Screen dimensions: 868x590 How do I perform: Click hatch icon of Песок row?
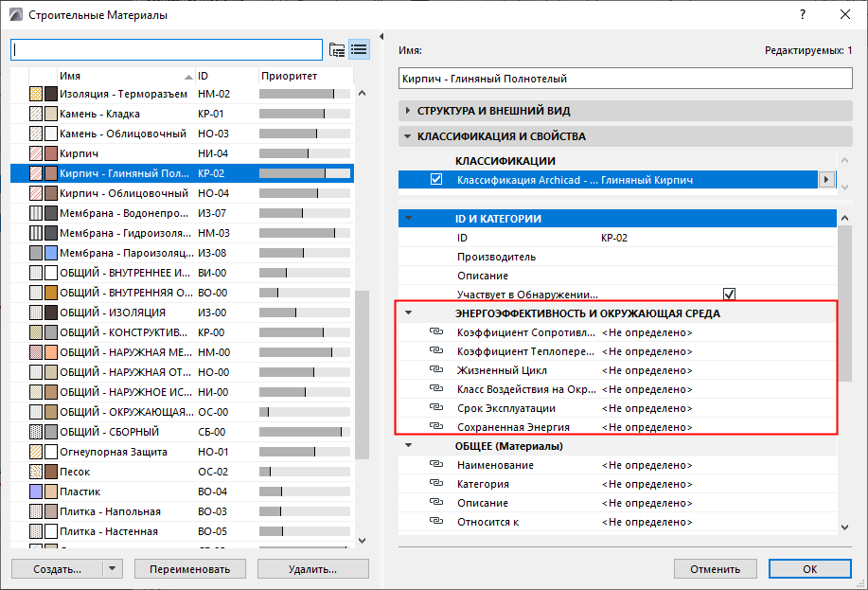click(x=36, y=472)
